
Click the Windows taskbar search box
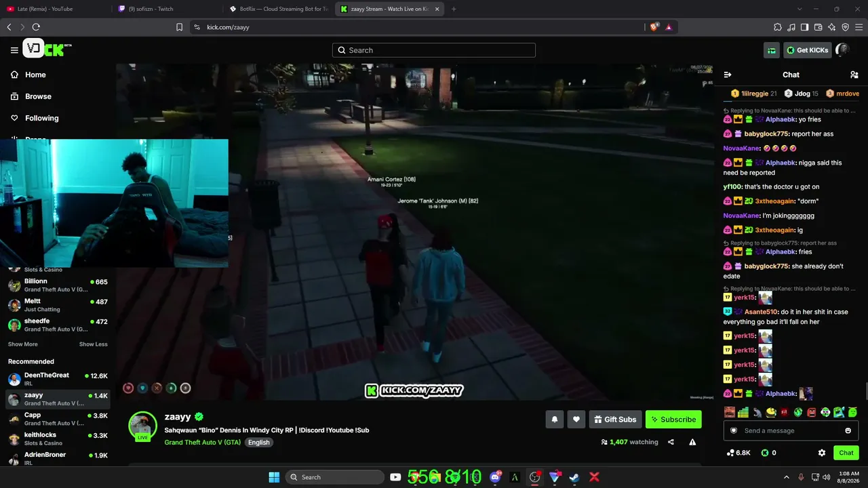pyautogui.click(x=334, y=477)
